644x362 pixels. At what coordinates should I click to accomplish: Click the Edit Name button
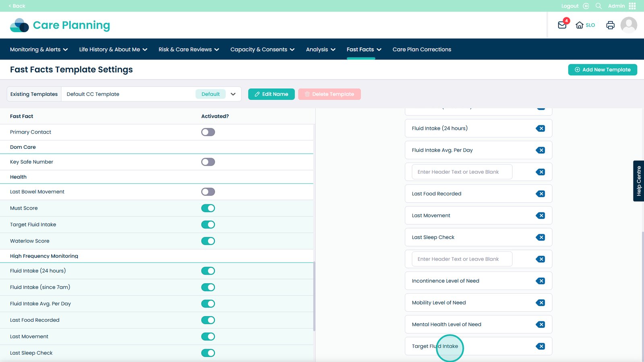point(271,94)
